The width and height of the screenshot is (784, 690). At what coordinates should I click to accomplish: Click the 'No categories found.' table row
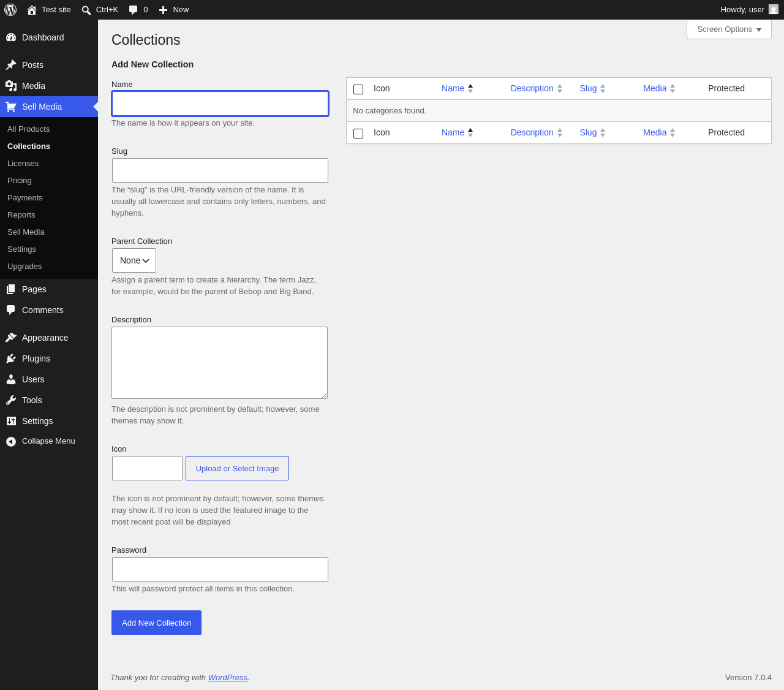(x=559, y=111)
